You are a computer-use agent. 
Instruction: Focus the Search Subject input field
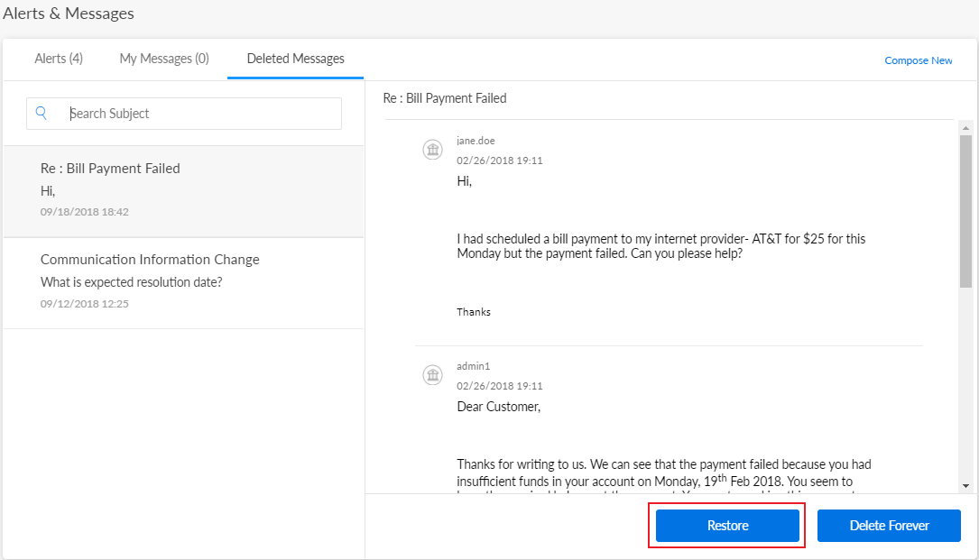[x=199, y=114]
